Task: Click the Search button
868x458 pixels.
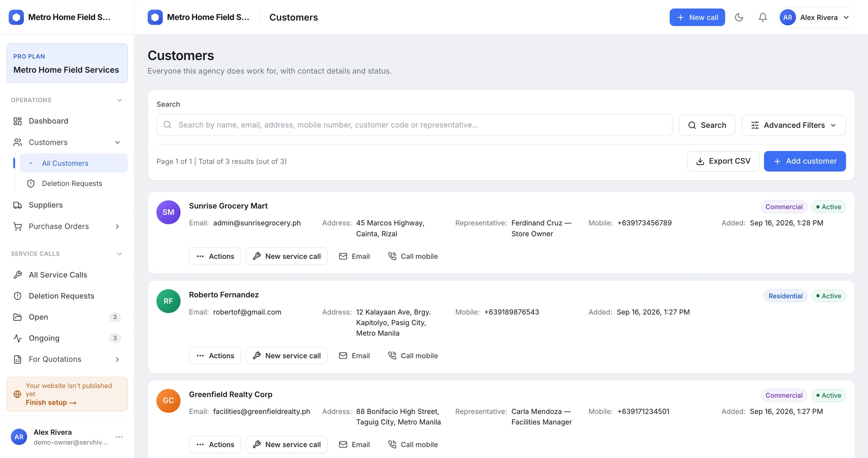Action: (x=707, y=125)
